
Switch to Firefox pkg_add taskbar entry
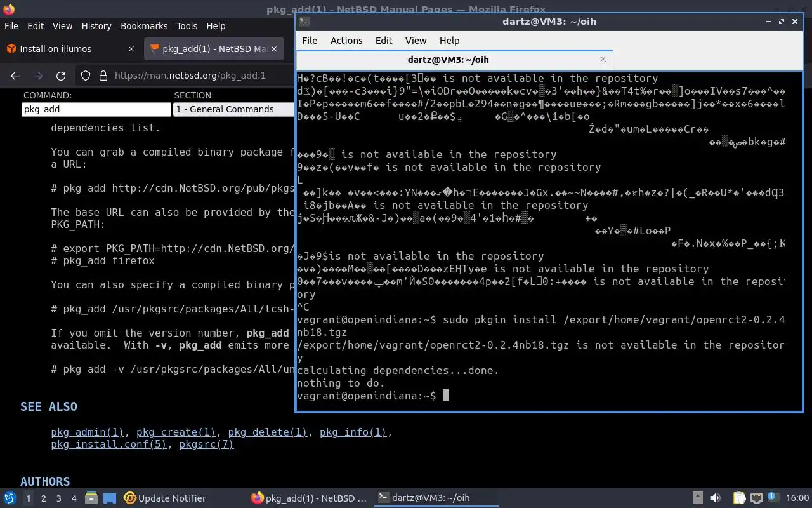pos(309,498)
